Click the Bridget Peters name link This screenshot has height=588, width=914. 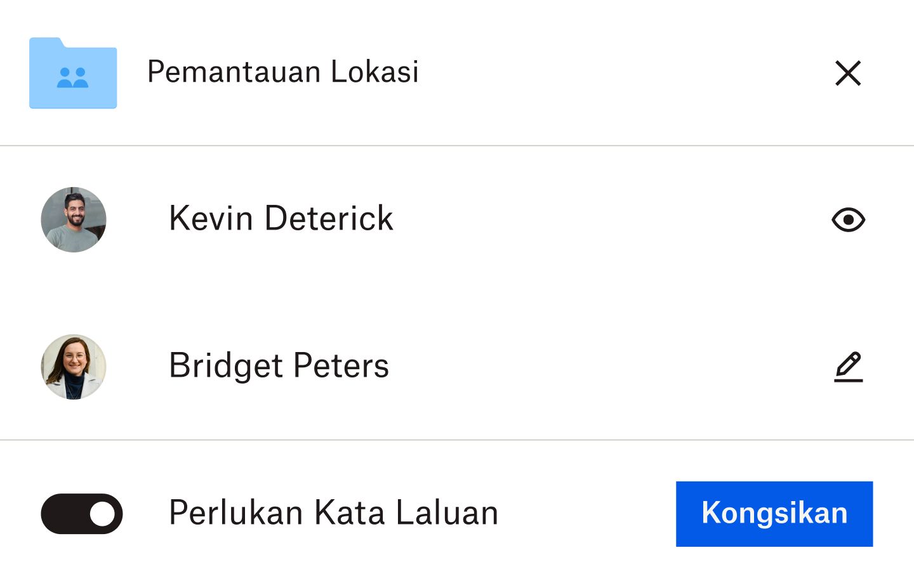[x=278, y=367]
